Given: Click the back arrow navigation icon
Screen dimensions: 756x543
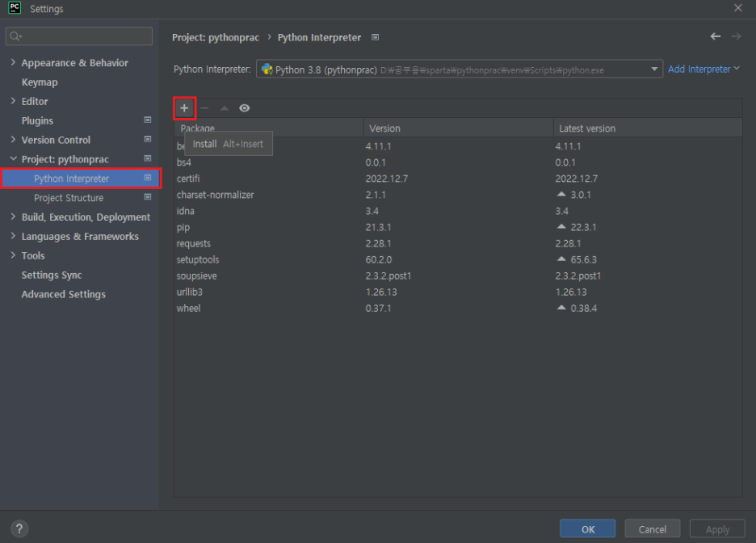Looking at the screenshot, I should click(716, 36).
